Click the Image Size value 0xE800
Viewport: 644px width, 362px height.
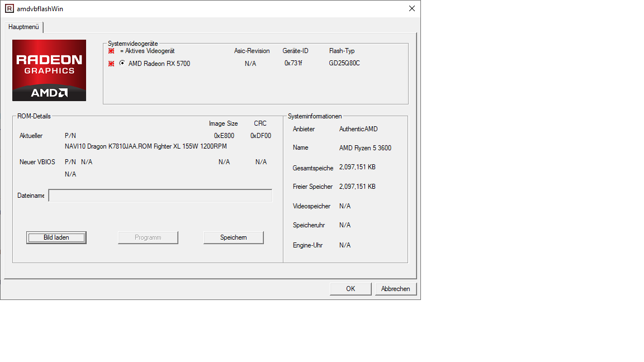(223, 135)
